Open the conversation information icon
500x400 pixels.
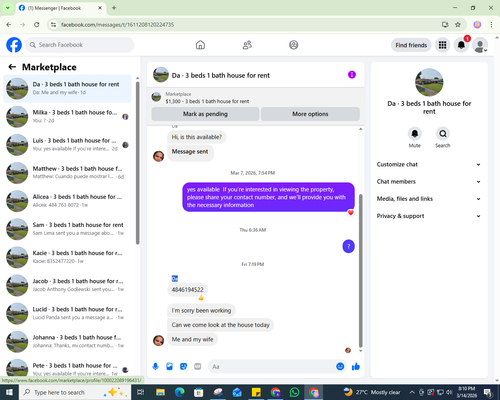(x=352, y=75)
